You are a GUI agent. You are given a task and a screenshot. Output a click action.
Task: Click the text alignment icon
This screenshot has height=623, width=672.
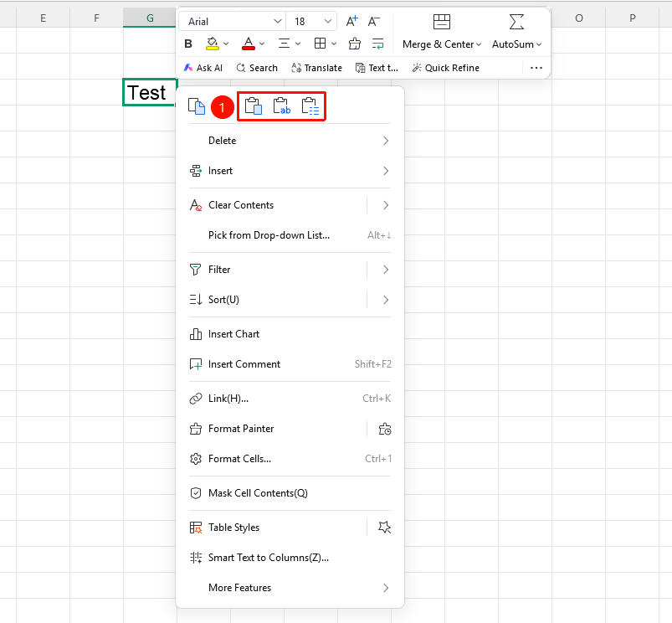(x=284, y=44)
